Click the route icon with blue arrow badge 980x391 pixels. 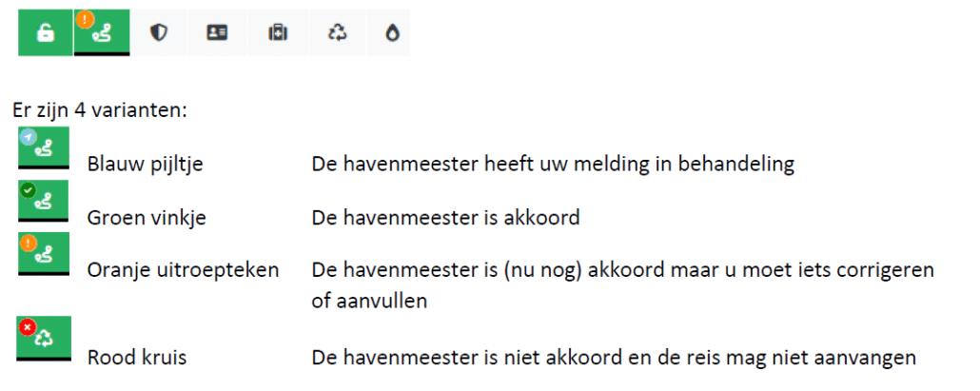(43, 148)
